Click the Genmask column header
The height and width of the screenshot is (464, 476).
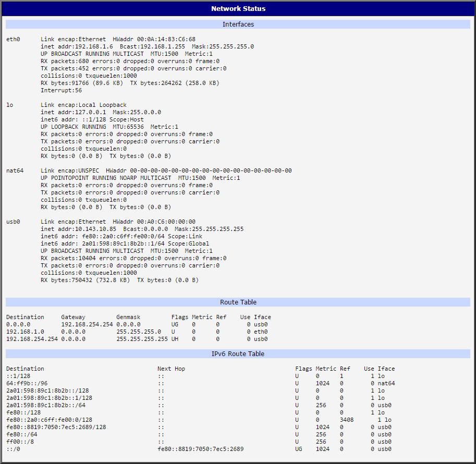click(x=128, y=317)
